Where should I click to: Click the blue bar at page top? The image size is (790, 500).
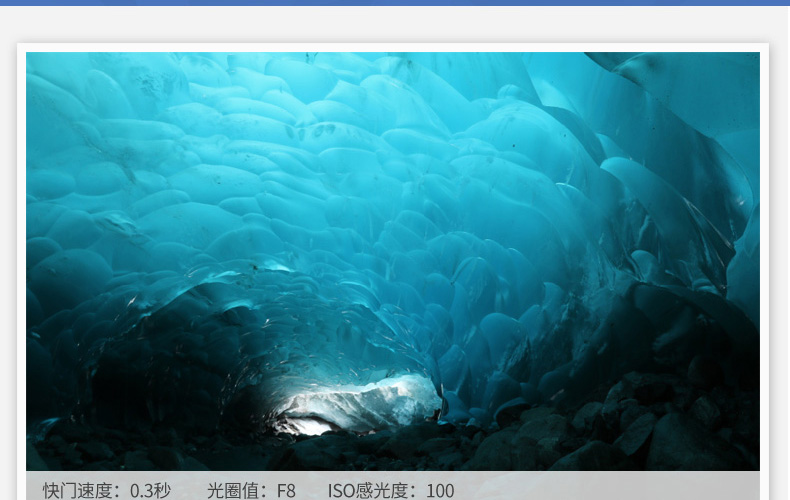tap(395, 3)
